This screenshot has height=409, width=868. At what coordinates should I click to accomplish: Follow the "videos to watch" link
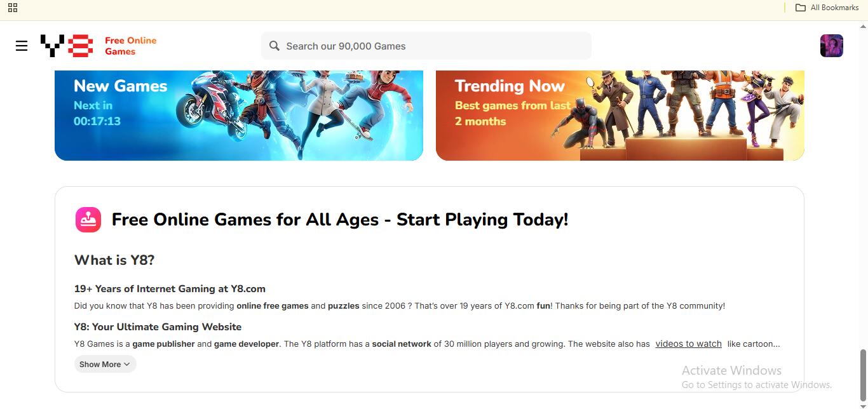click(x=688, y=344)
